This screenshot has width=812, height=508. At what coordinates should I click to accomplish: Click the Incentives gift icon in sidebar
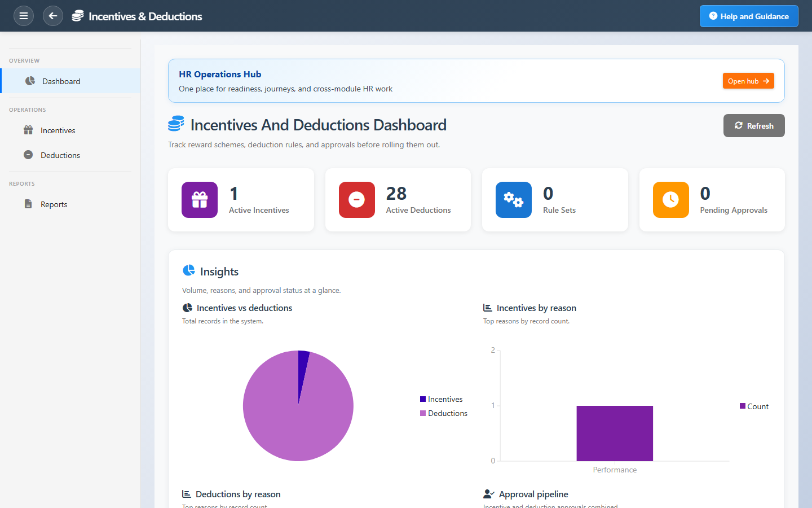point(28,130)
